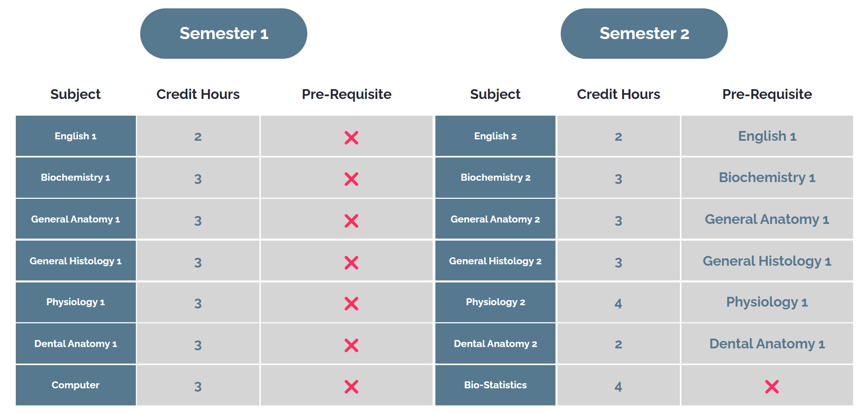Image resolution: width=868 pixels, height=419 pixels.
Task: Click the red X in English 1 row
Action: 351,137
